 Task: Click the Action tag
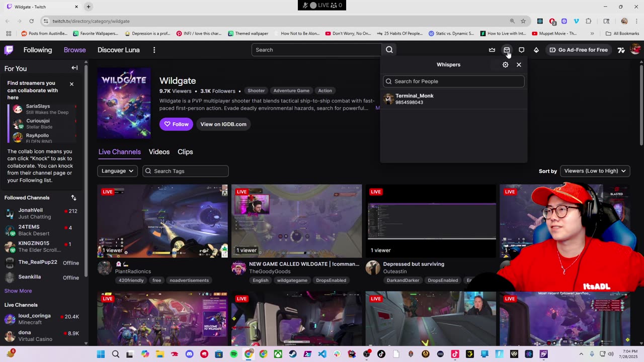[x=325, y=90]
